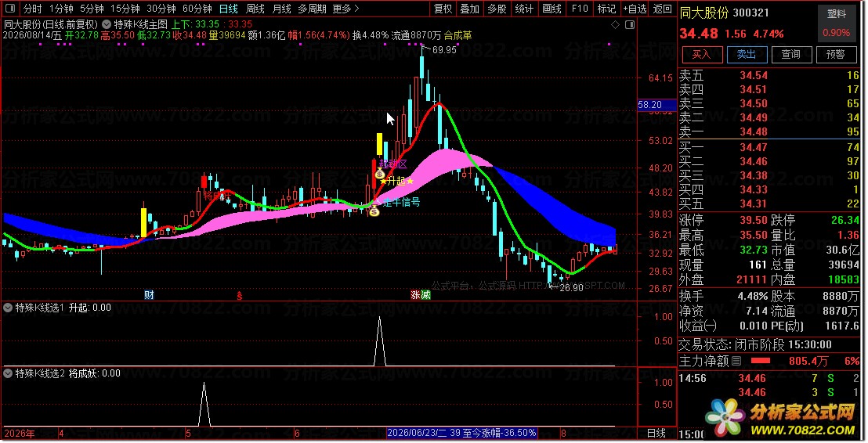Open the 特殊K线主图 indicator dropdown
The height and width of the screenshot is (443, 868).
[107, 24]
